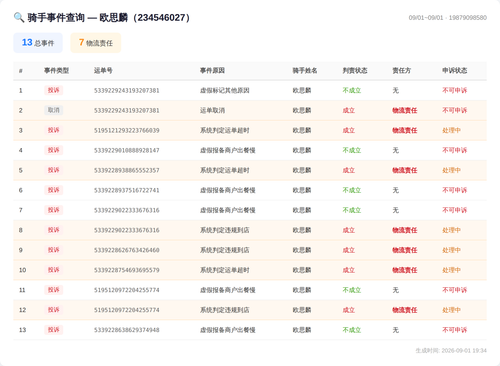Click 不可申诉 in row 7

[x=455, y=210]
